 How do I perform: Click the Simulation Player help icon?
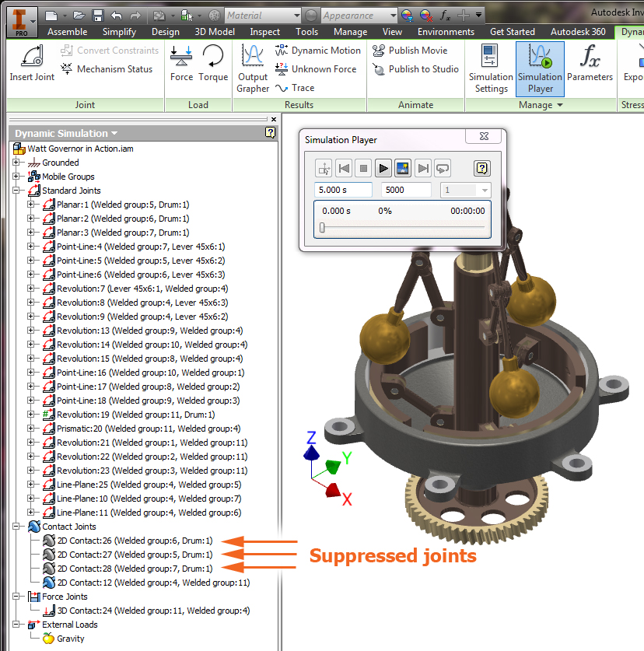pyautogui.click(x=481, y=168)
